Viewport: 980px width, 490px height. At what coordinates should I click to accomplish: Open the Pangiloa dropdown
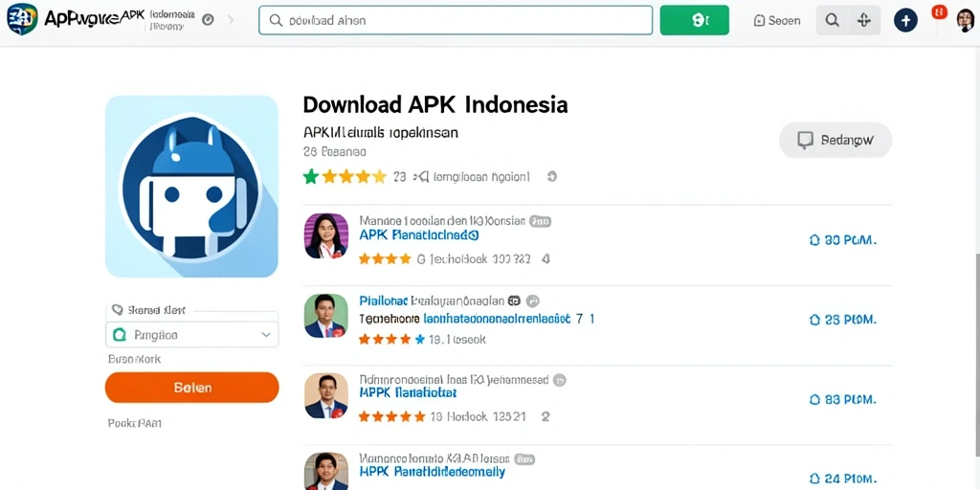(191, 335)
